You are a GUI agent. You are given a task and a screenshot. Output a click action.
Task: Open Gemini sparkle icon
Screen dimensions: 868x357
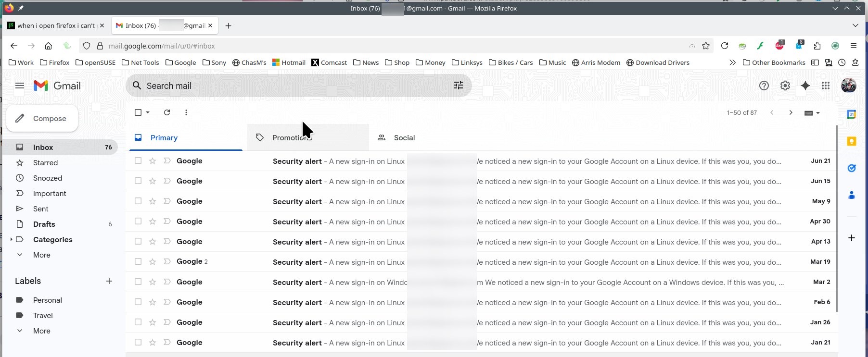tap(805, 86)
